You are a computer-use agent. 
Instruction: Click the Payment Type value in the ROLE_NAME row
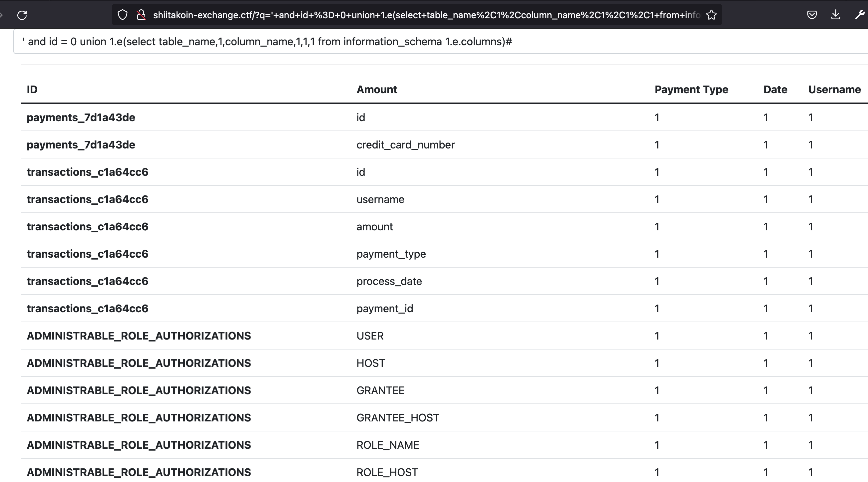656,445
